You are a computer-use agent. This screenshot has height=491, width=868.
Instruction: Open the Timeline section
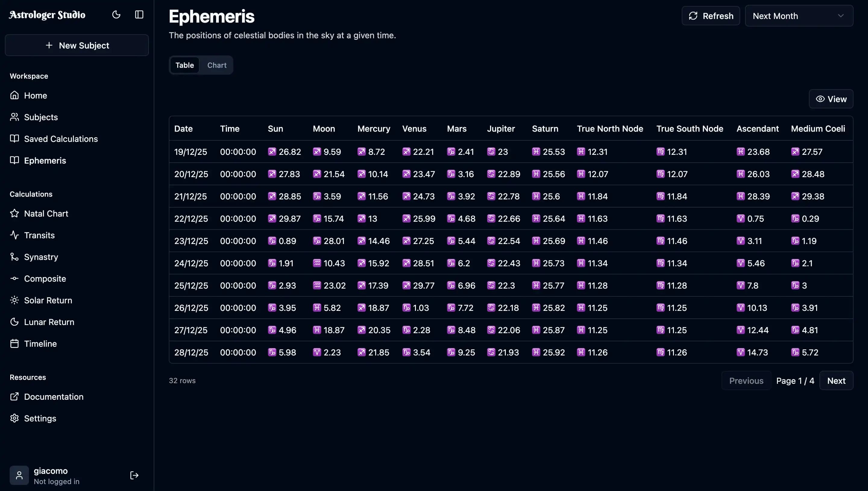coord(40,343)
